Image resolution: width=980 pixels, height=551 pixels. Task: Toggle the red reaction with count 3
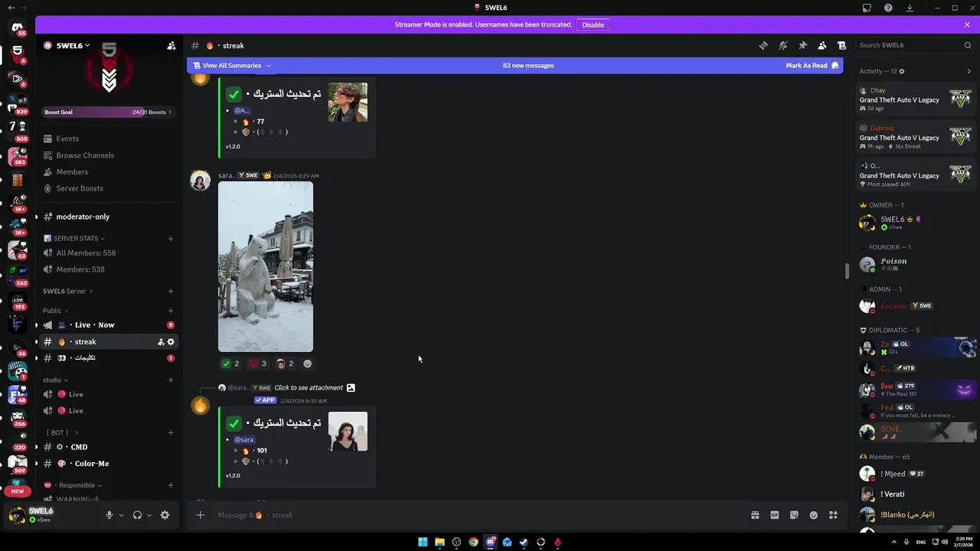pos(257,364)
